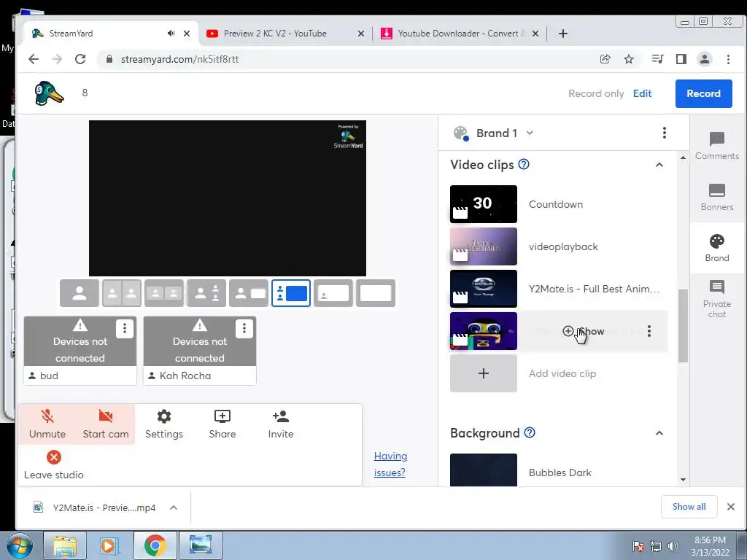Screen dimensions: 747x560
Task: Click the Record button
Action: pyautogui.click(x=703, y=93)
